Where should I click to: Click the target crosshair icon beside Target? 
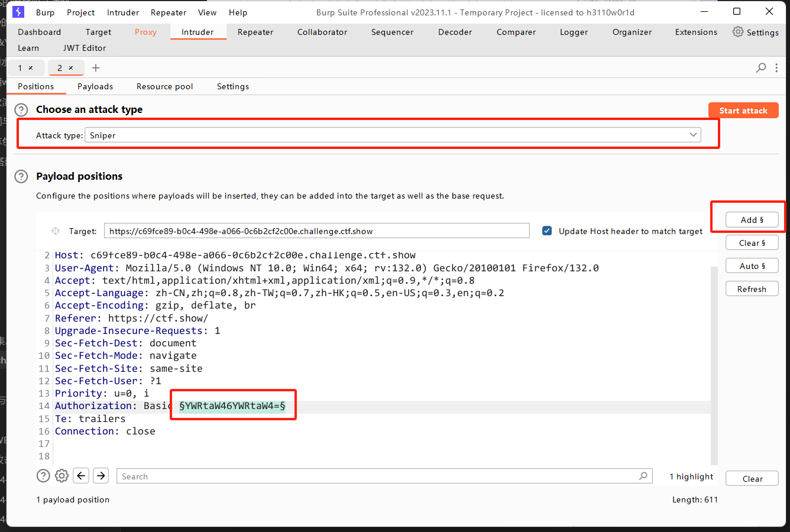tap(56, 231)
